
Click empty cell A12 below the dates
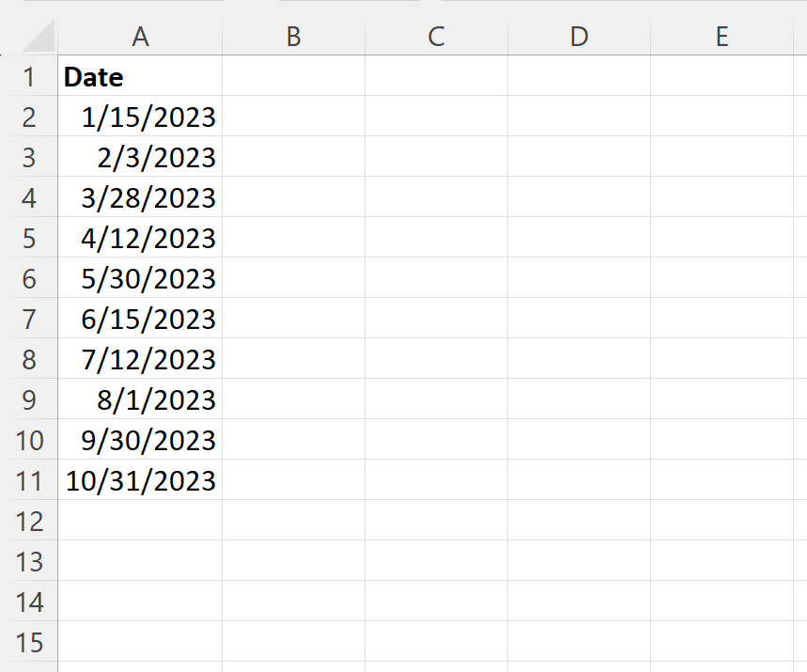tap(140, 521)
